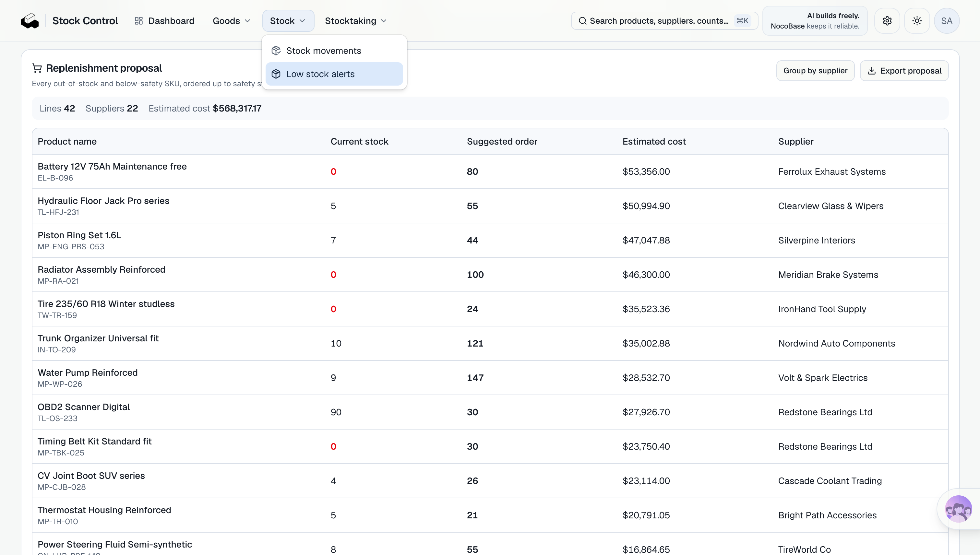This screenshot has height=555, width=980.
Task: Select Stock movements from menu
Action: [x=334, y=51]
